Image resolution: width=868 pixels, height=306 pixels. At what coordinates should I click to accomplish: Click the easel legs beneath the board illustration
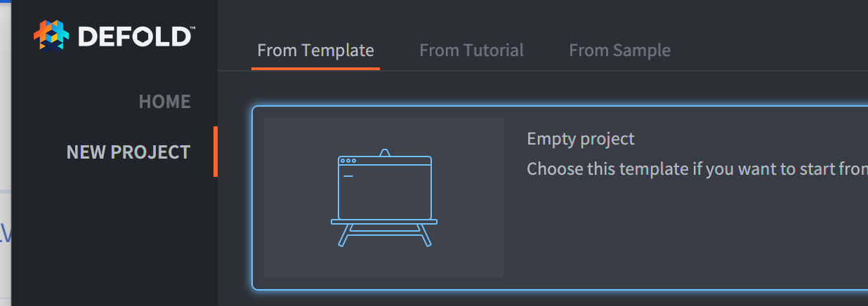pos(384,235)
